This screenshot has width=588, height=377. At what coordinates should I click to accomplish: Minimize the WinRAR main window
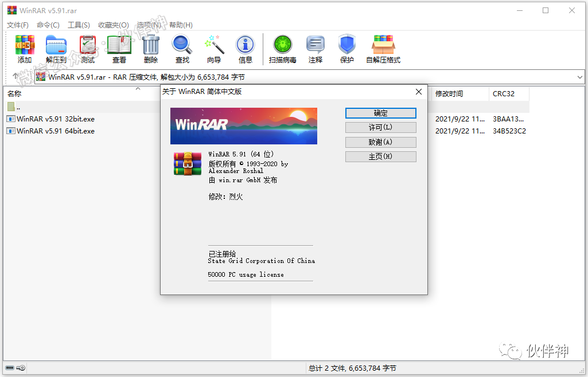pyautogui.click(x=520, y=10)
